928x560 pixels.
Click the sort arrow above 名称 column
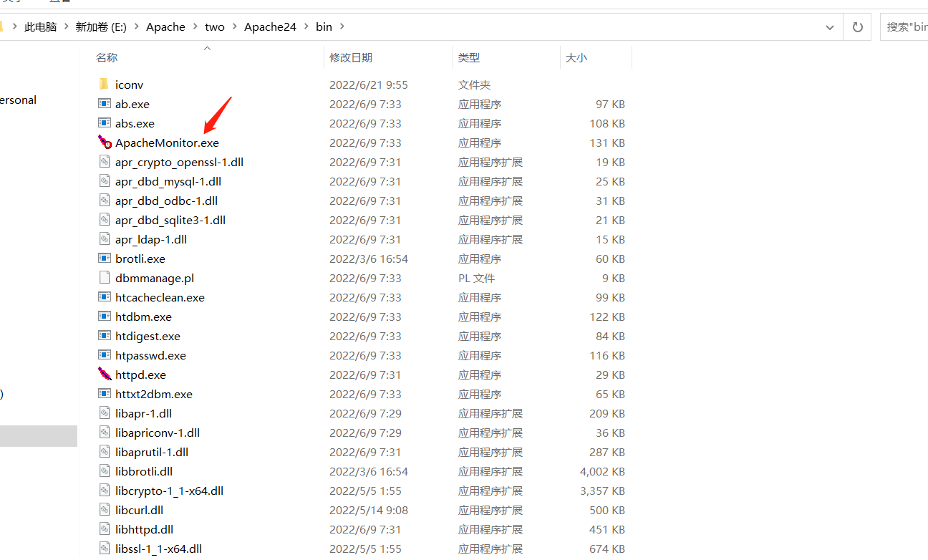coord(207,48)
